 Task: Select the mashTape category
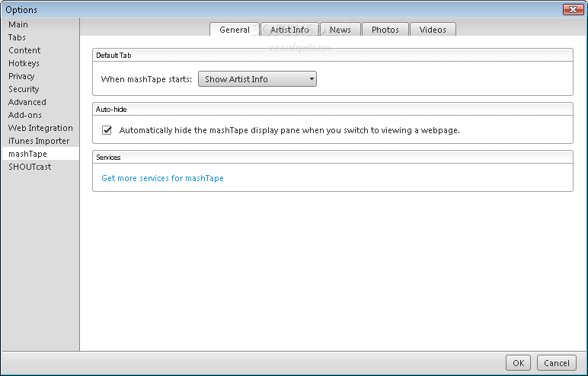tap(40, 154)
